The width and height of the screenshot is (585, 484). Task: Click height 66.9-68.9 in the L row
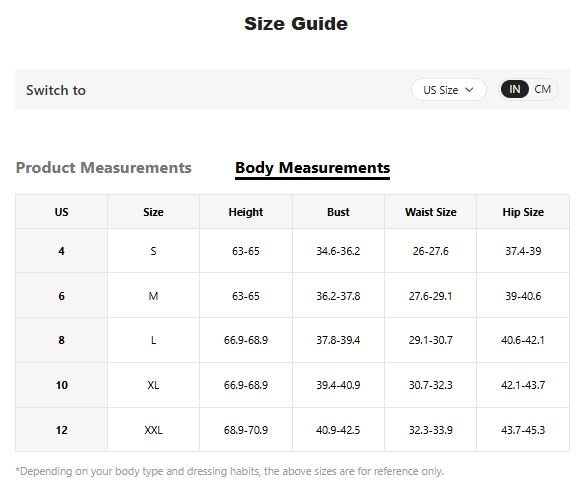[245, 340]
